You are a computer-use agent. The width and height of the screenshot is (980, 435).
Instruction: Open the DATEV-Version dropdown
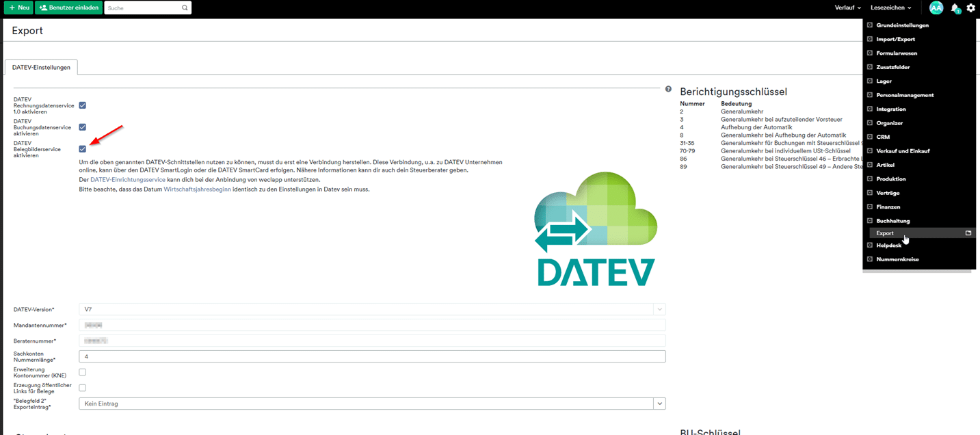pos(372,309)
